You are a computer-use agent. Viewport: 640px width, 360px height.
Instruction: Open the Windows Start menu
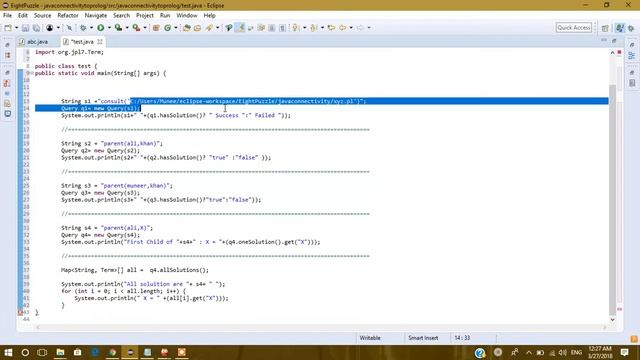(x=8, y=352)
